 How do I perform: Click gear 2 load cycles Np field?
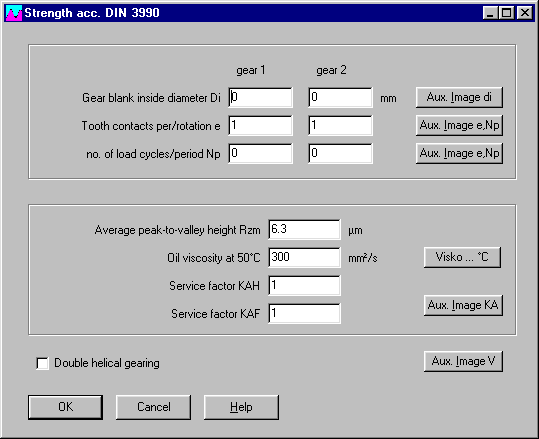click(x=340, y=153)
